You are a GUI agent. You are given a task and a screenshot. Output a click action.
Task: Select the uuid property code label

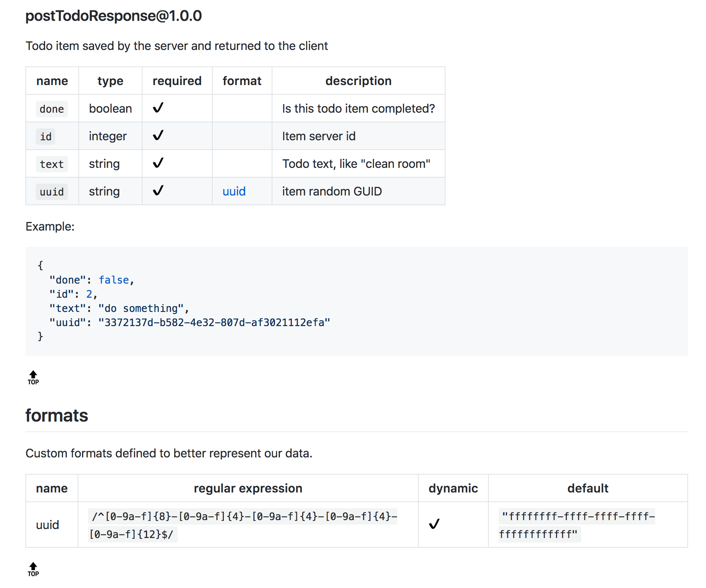[x=52, y=191]
